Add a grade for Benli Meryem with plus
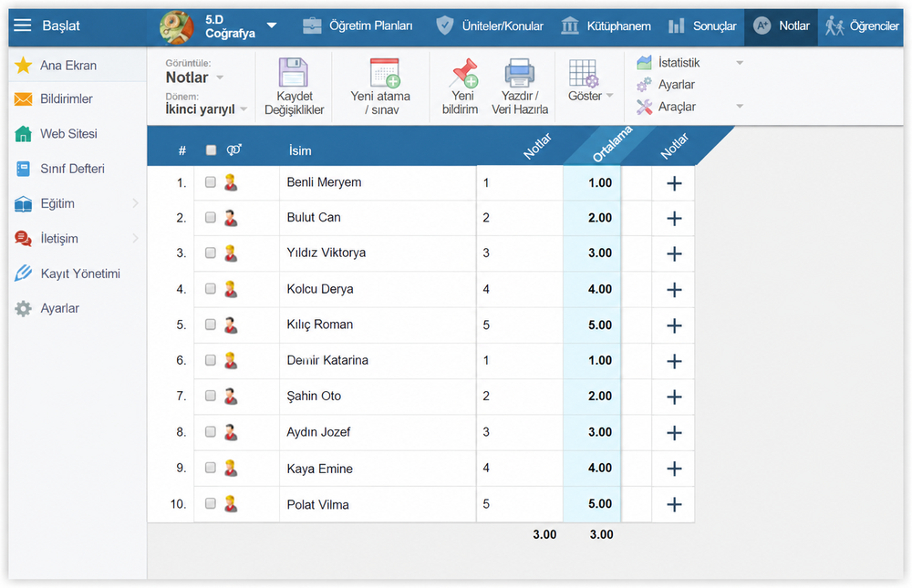The width and height of the screenshot is (912, 588). [674, 184]
